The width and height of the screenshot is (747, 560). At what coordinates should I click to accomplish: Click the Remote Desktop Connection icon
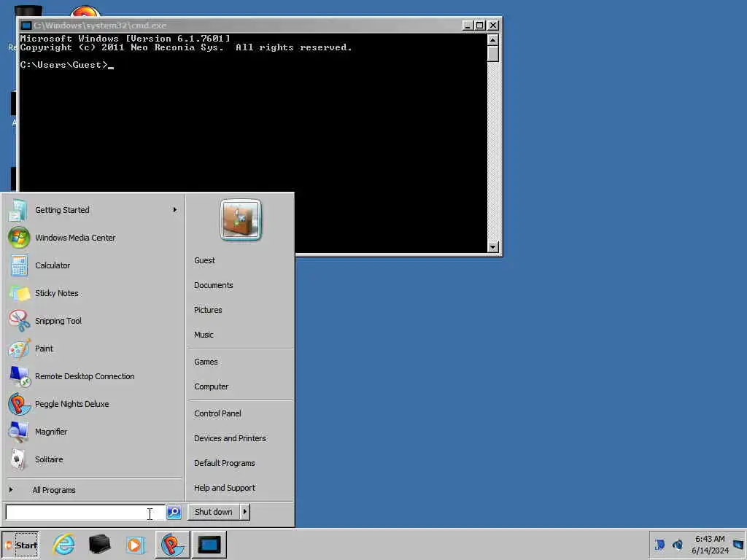point(19,376)
